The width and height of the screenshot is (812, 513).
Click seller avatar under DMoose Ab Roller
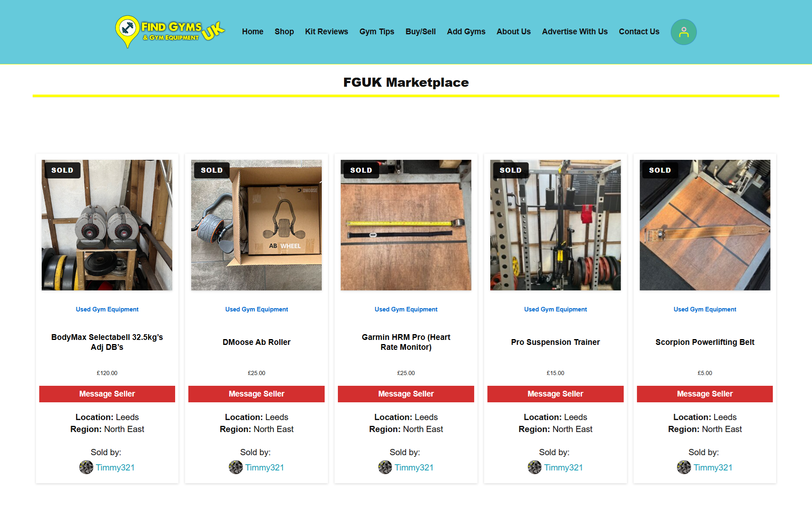point(236,467)
